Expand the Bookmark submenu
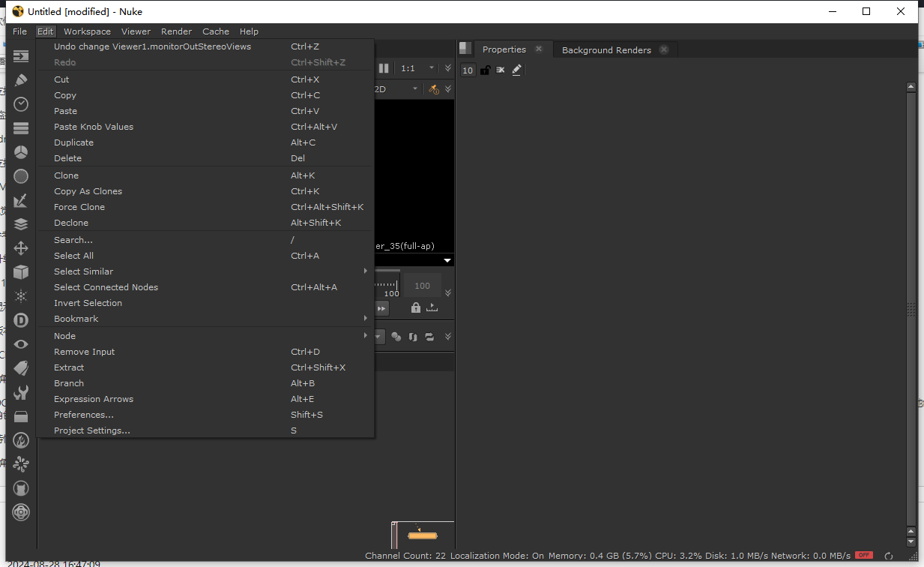 coord(206,319)
